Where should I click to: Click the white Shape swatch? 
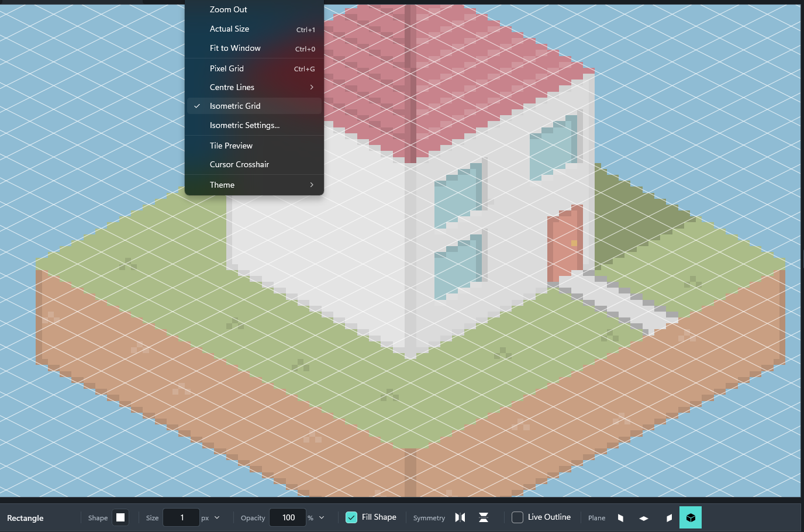pos(120,517)
